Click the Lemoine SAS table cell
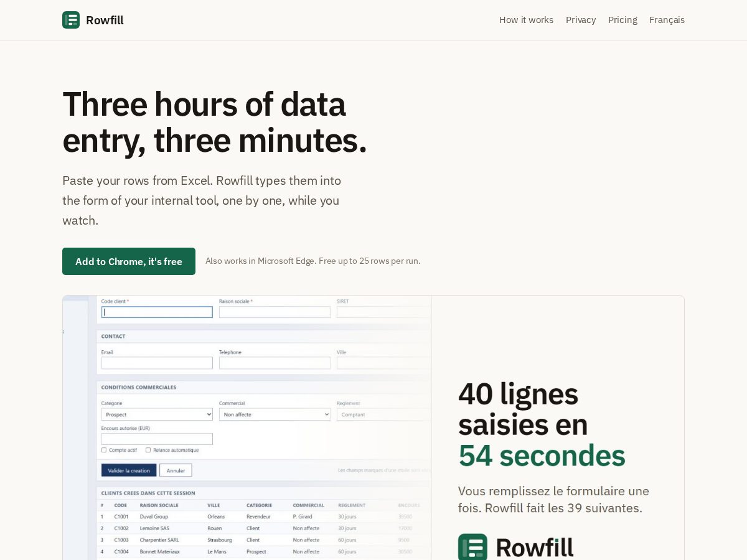This screenshot has width=747, height=560. pos(154,528)
